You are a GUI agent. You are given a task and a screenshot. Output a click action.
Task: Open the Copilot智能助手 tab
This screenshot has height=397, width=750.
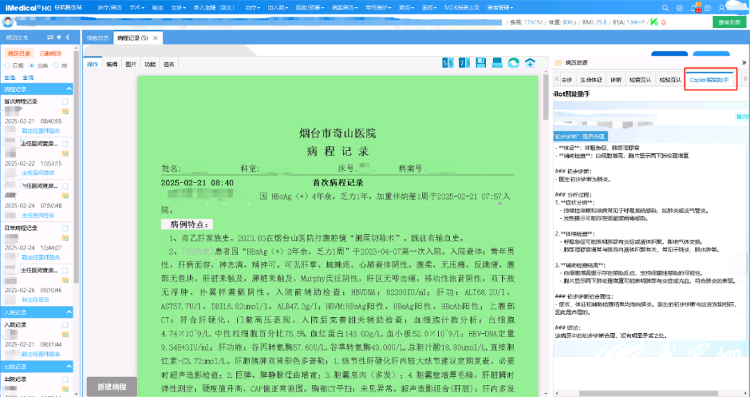point(710,80)
